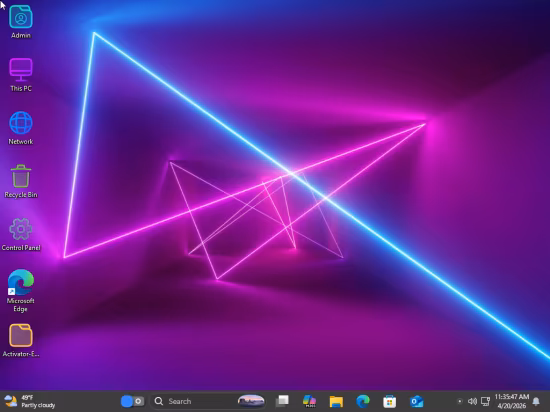Viewport: 550px width, 412px height.
Task: Click the search highlight image in Search box
Action: point(251,401)
